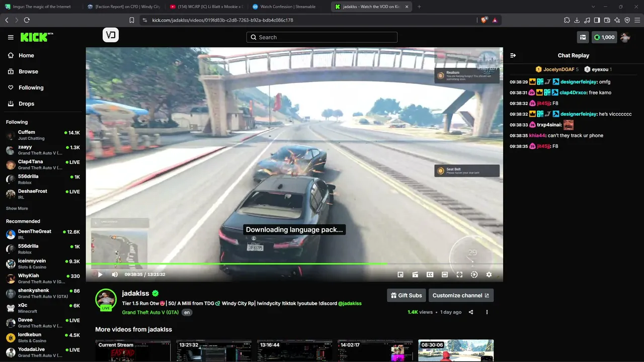Open Clap4Tana's channel from Following
The height and width of the screenshot is (362, 644).
pos(43,164)
